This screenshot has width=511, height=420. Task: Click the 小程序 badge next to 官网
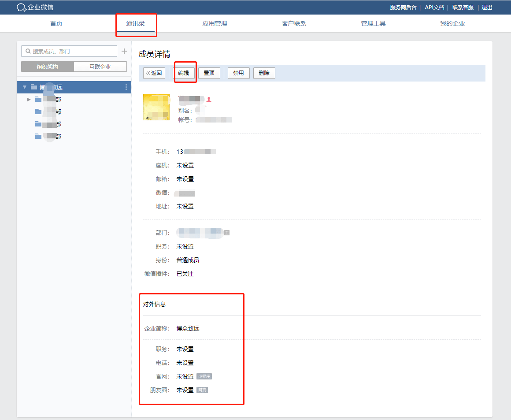(205, 376)
